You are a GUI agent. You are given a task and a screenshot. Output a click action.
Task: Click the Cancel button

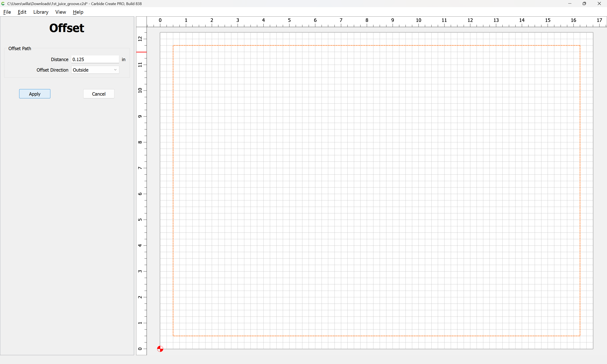pos(99,94)
